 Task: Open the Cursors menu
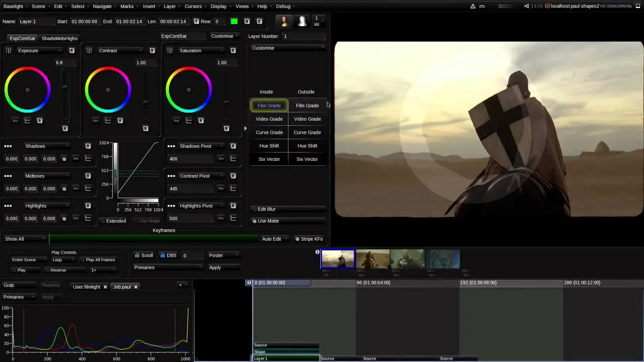[193, 6]
